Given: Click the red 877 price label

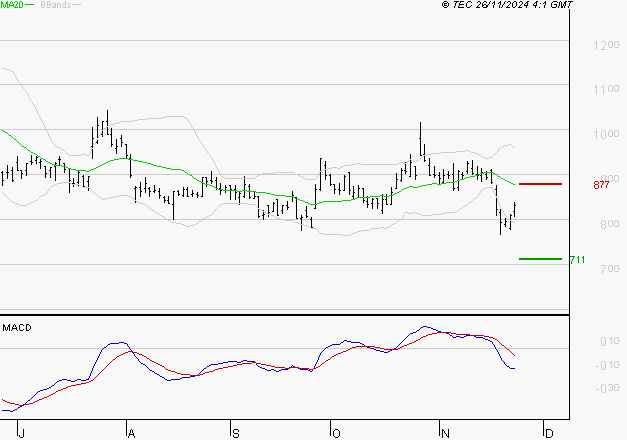Looking at the screenshot, I should coord(601,184).
